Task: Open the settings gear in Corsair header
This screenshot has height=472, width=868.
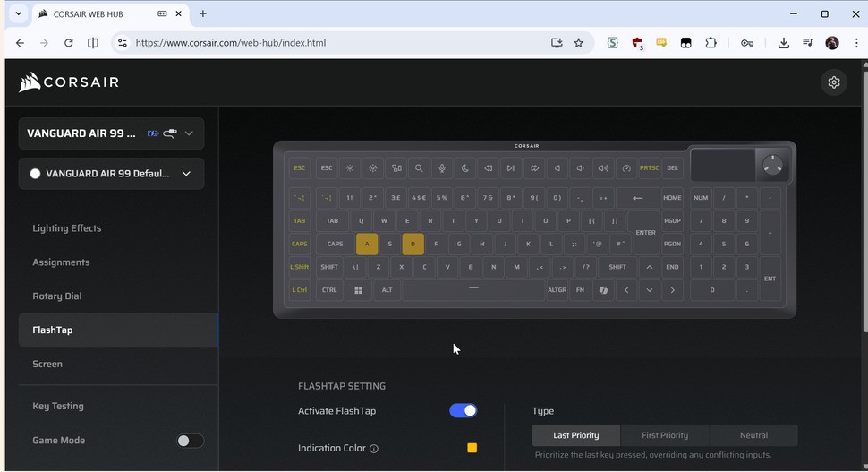Action: [834, 82]
